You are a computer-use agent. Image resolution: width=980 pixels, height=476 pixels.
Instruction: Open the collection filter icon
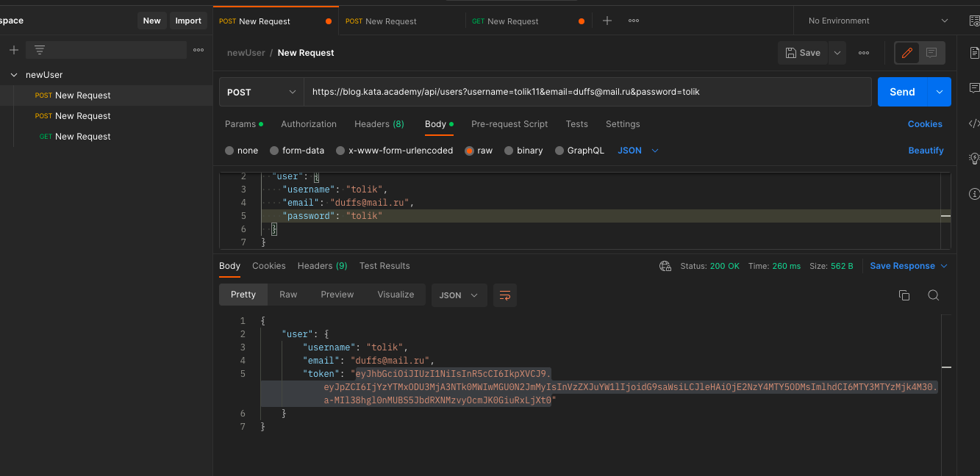(x=39, y=49)
